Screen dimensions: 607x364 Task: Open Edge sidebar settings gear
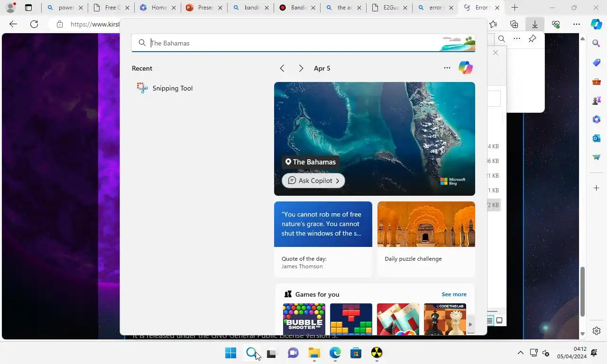(x=597, y=331)
